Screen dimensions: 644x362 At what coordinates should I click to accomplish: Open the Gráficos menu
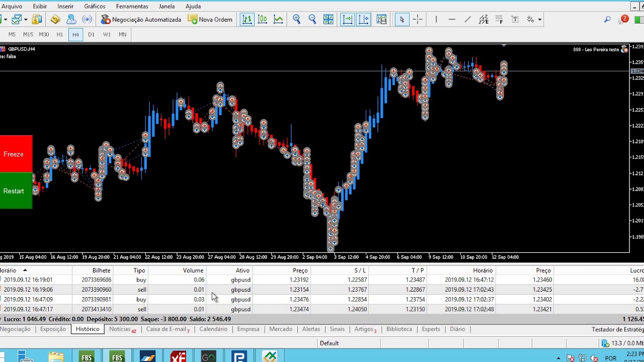(95, 7)
